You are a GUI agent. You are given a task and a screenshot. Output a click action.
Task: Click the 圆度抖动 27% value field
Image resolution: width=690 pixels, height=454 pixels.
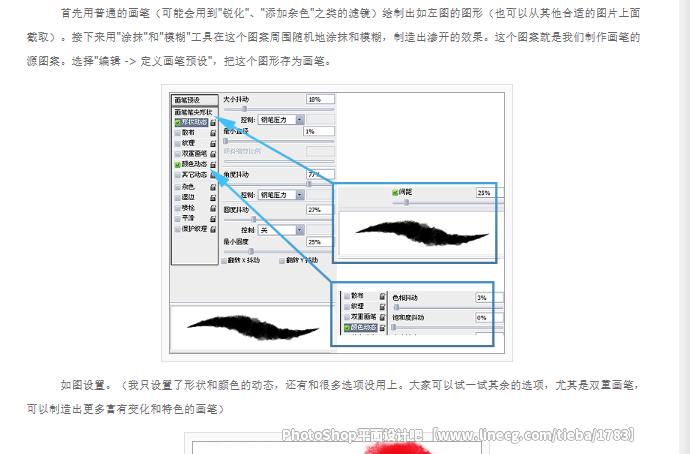click(319, 209)
